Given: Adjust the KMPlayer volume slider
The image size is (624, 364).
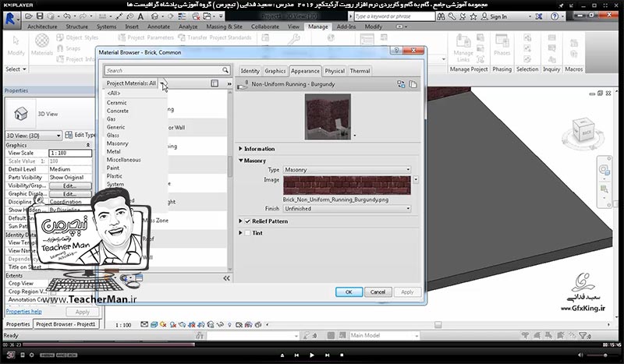Looking at the screenshot, I should pyautogui.click(x=602, y=355).
